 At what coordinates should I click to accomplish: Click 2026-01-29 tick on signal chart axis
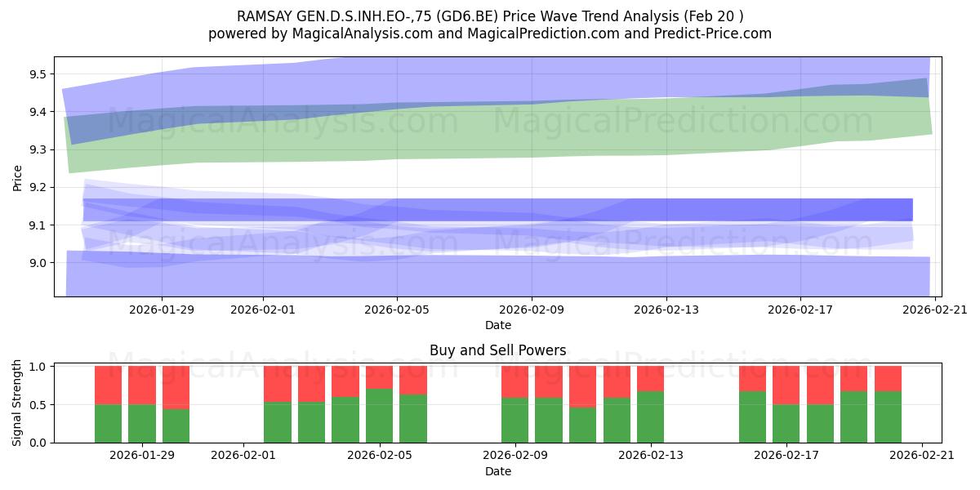tap(142, 455)
